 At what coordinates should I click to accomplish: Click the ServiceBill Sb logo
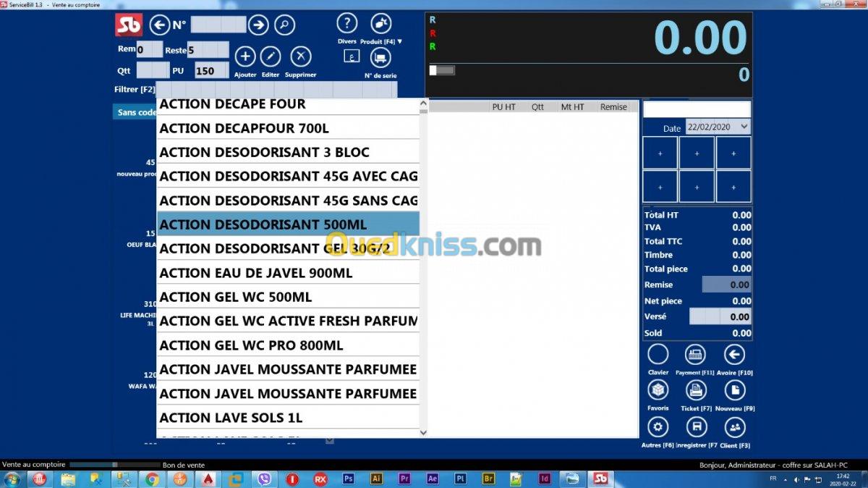[129, 25]
